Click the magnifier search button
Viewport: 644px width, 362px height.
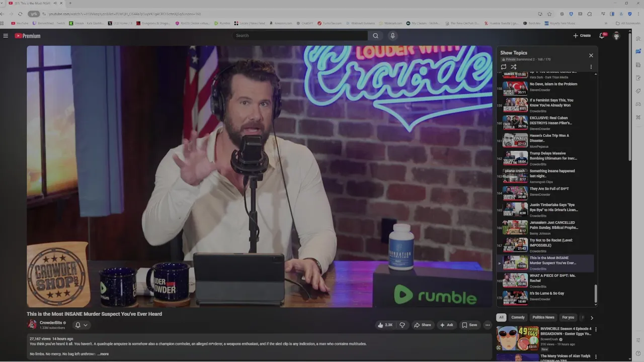[375, 36]
